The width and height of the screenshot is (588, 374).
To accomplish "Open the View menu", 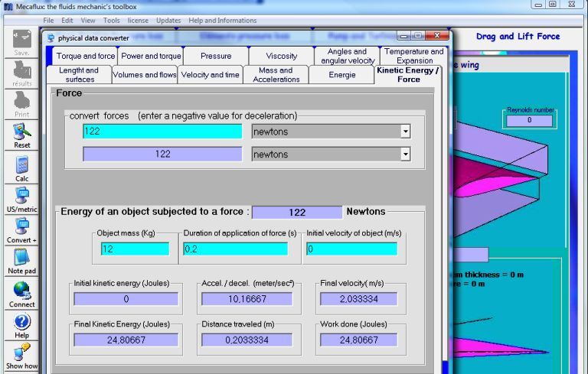I will click(88, 20).
